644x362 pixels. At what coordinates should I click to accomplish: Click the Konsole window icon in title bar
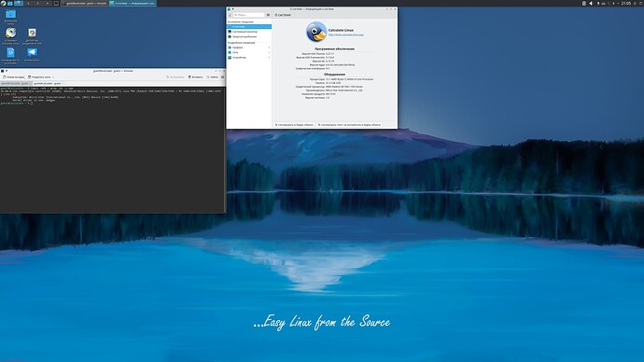point(3,71)
